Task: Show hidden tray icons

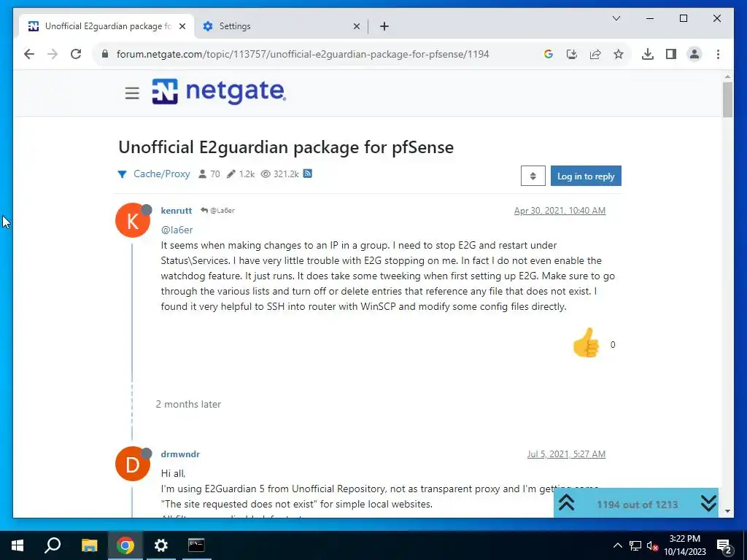Action: [617, 545]
